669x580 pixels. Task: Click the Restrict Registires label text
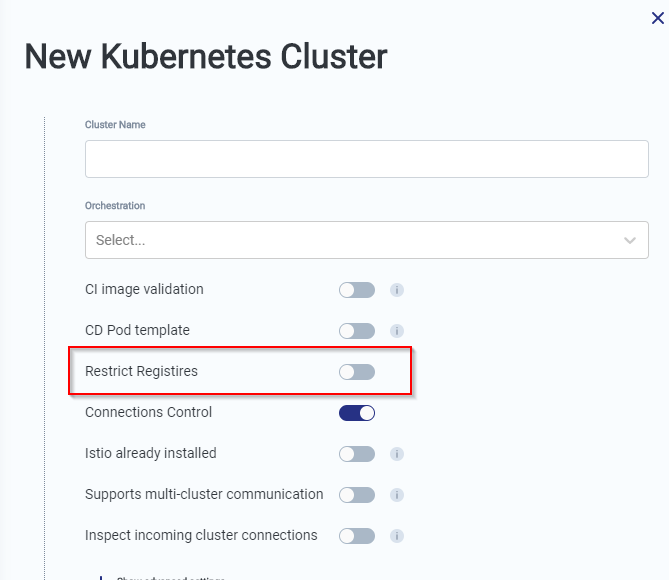(x=141, y=371)
